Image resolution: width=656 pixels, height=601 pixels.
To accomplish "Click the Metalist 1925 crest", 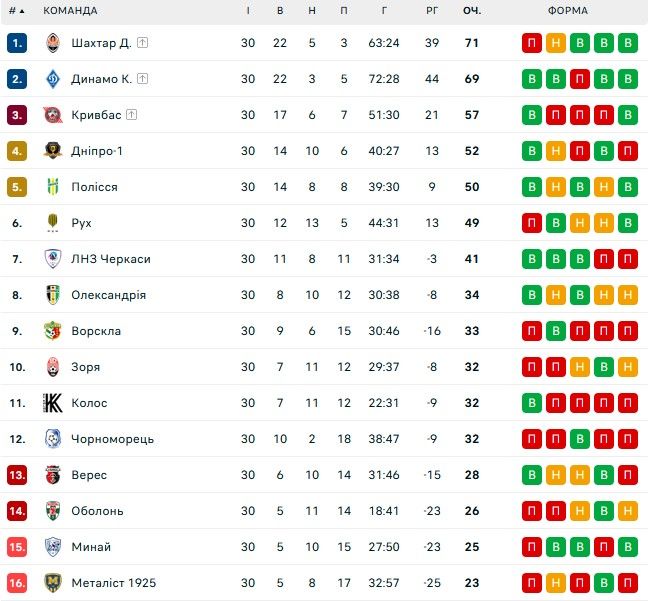I will click(53, 583).
